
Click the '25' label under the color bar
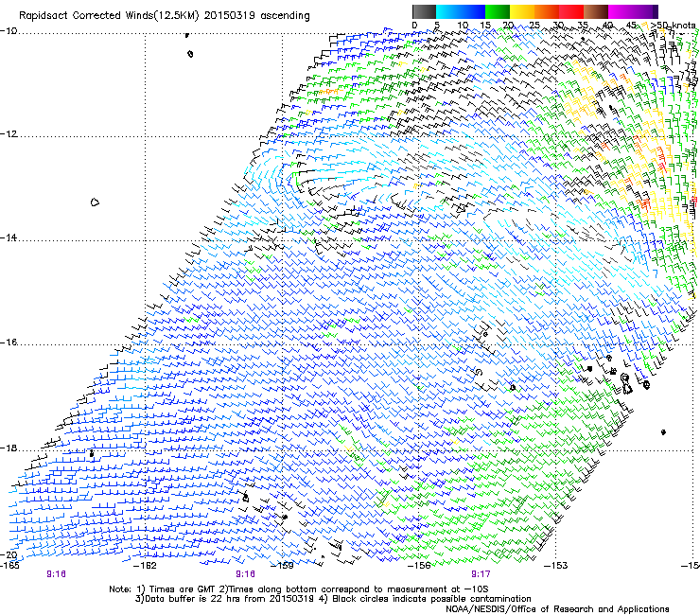534,26
